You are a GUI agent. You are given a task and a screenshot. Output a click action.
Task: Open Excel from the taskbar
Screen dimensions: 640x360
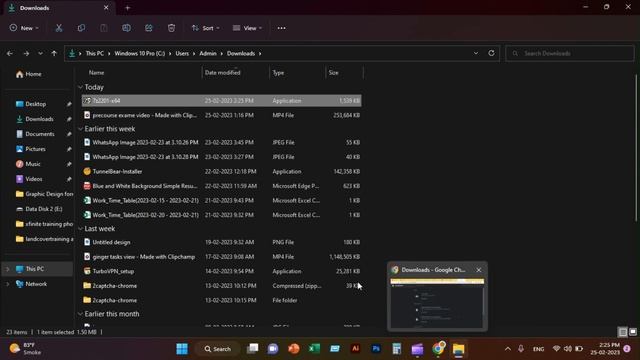(x=314, y=349)
